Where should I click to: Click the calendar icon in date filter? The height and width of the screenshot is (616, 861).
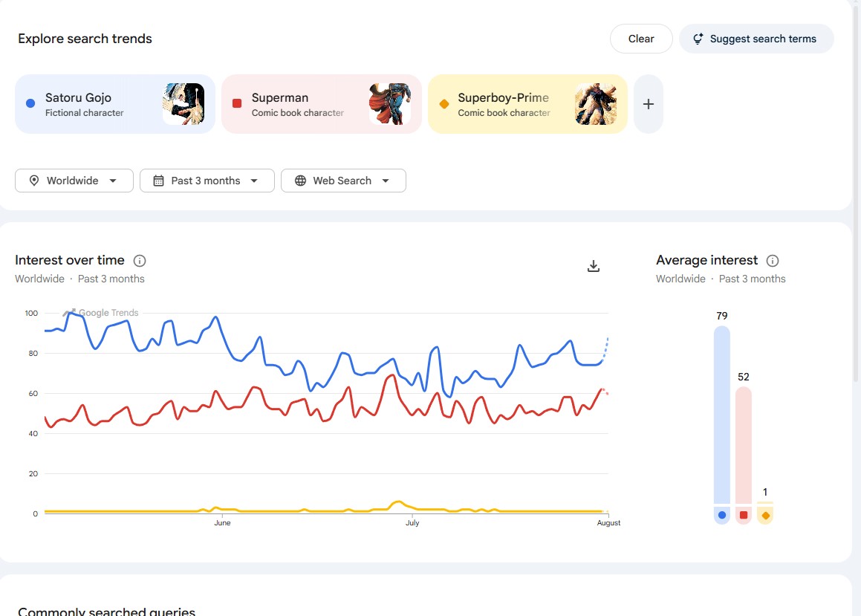coord(158,181)
